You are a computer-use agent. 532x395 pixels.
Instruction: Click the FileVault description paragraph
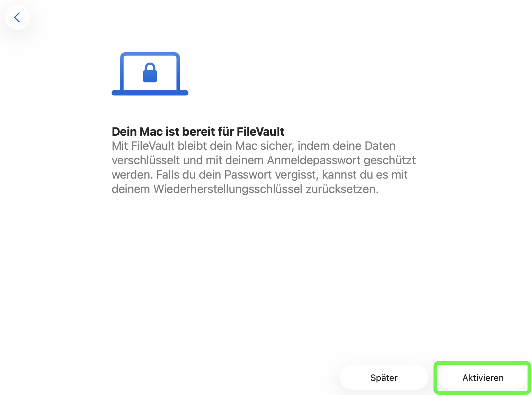click(x=264, y=168)
